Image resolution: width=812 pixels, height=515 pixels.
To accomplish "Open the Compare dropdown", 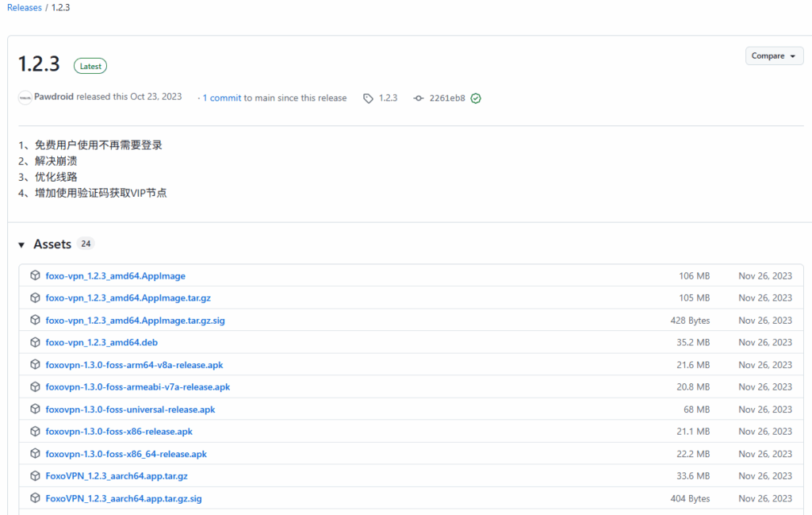I will (x=774, y=56).
